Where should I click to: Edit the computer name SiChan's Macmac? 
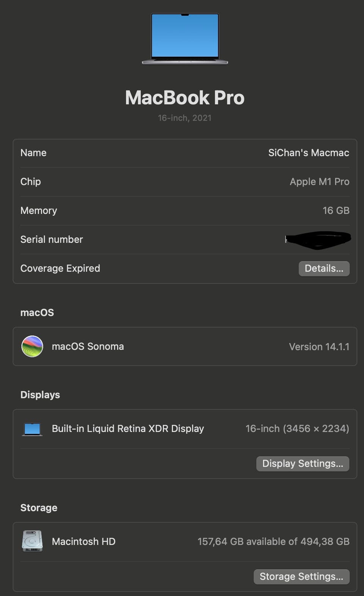(x=309, y=153)
